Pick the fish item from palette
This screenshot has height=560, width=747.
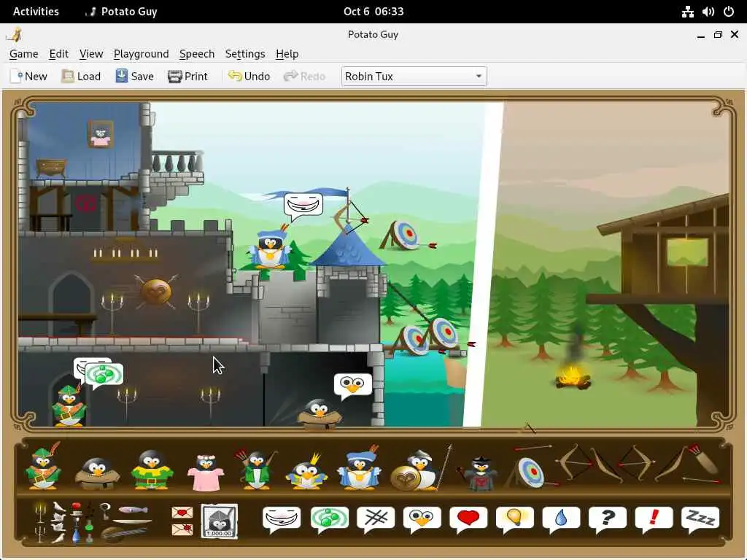[x=133, y=510]
